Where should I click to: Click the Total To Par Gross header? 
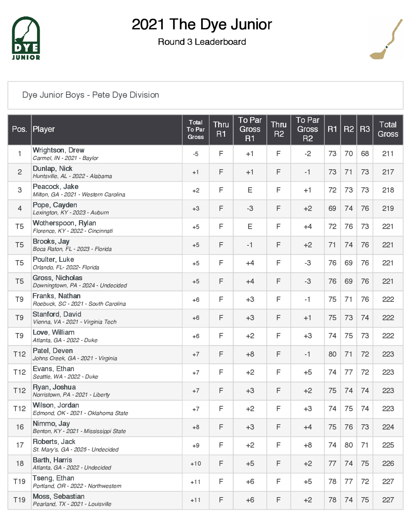coord(195,129)
